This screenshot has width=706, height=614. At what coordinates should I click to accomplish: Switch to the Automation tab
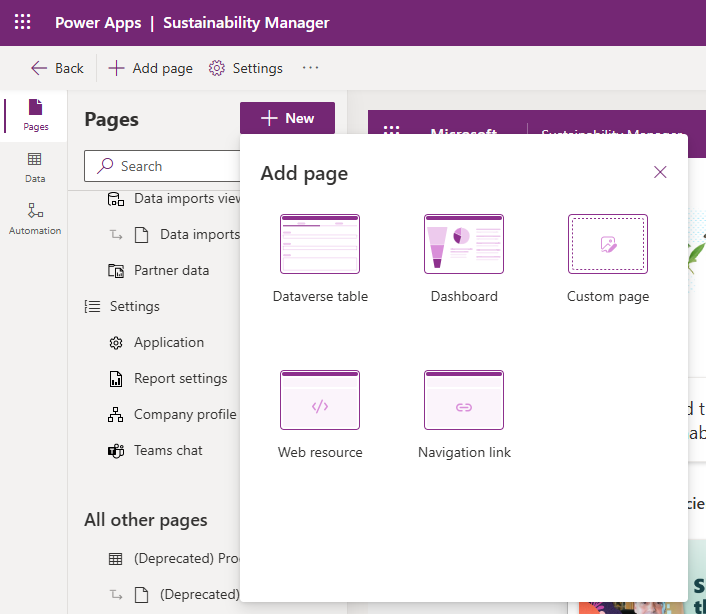35,219
